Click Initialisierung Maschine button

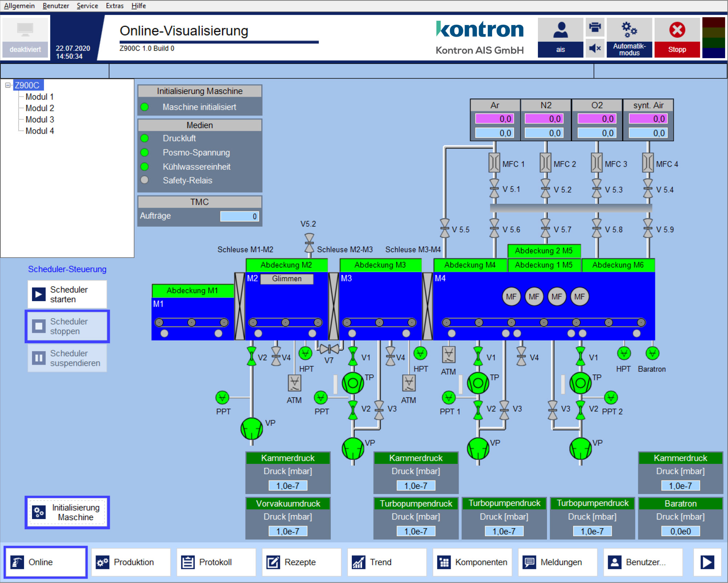click(67, 512)
